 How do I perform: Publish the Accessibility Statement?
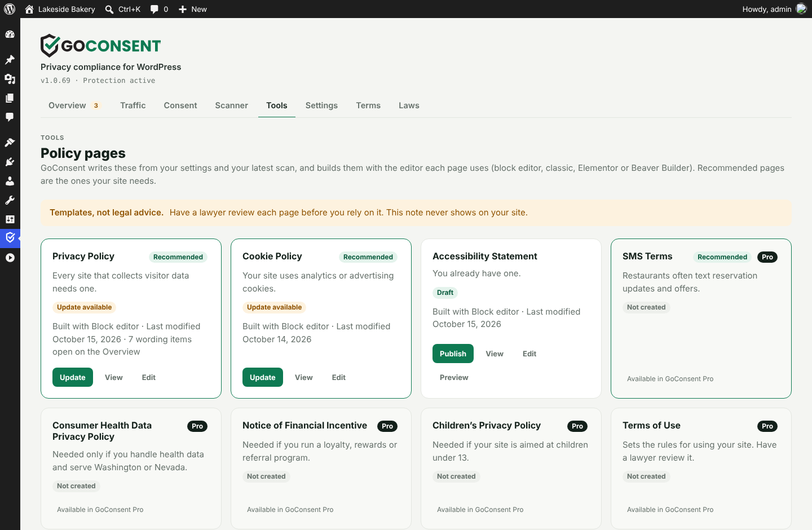(453, 354)
